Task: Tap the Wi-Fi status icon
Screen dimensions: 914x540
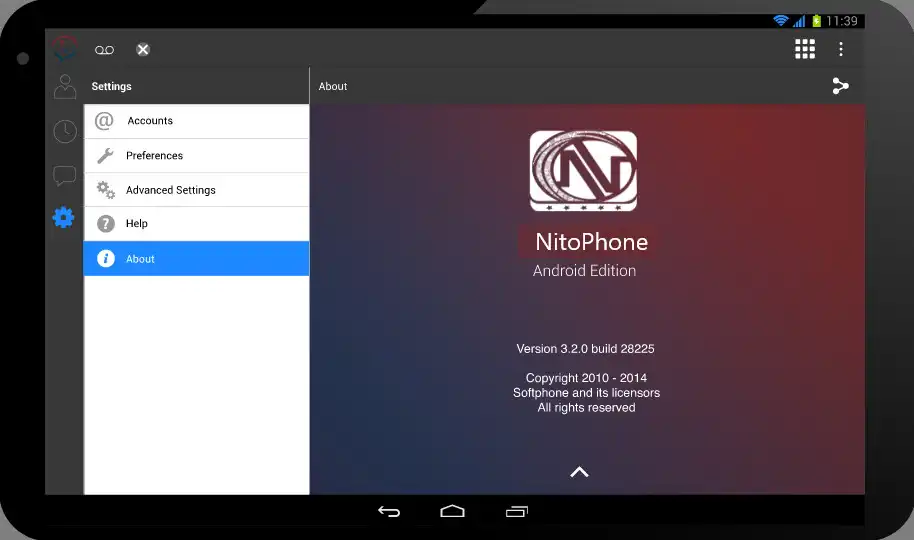Action: click(781, 21)
